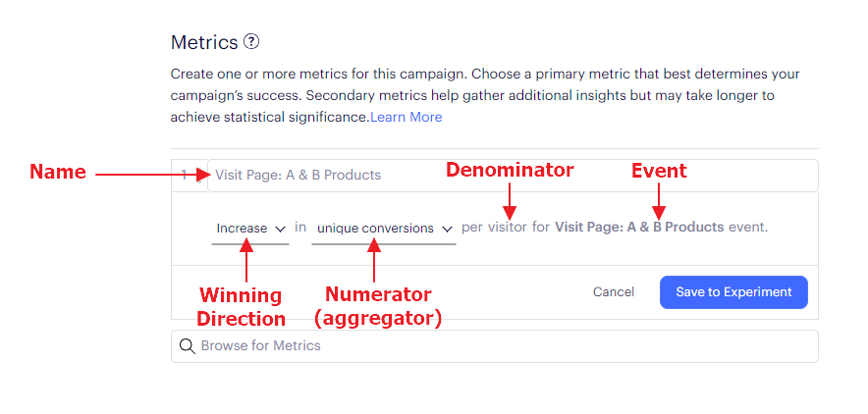Viewport: 868px width, 414px height.
Task: Open the unique conversions aggregator dropdown
Action: (x=384, y=229)
